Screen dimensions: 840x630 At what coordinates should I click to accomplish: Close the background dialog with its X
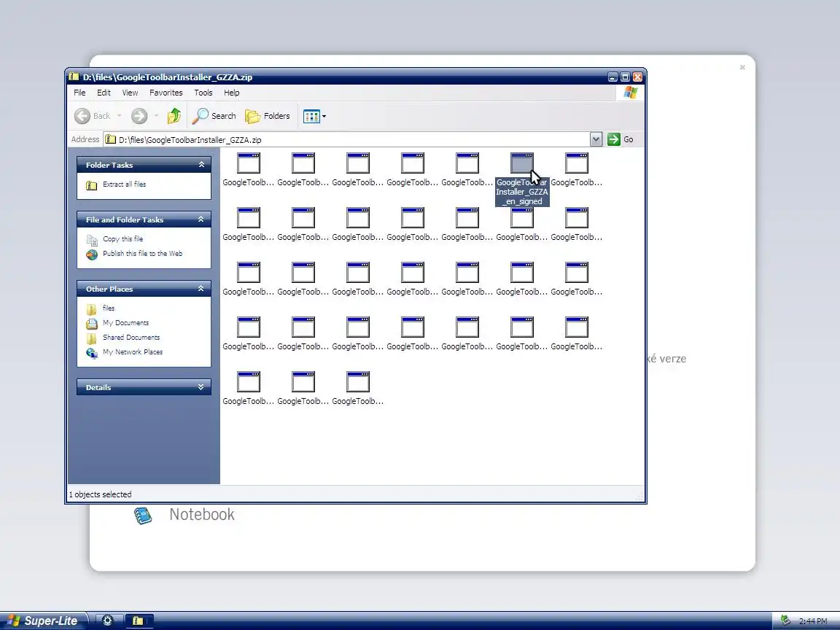tap(742, 68)
